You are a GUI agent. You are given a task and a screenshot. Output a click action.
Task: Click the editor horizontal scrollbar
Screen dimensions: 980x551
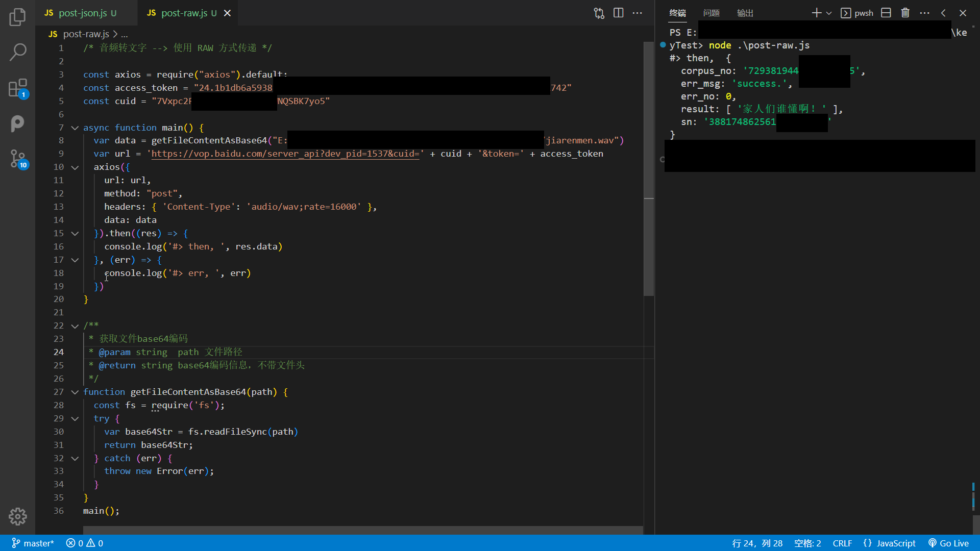click(x=363, y=530)
